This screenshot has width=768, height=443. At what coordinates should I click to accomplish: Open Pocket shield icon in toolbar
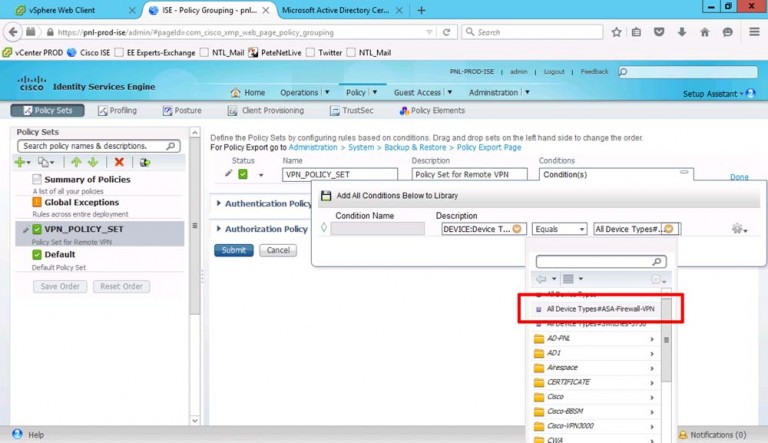[659, 32]
